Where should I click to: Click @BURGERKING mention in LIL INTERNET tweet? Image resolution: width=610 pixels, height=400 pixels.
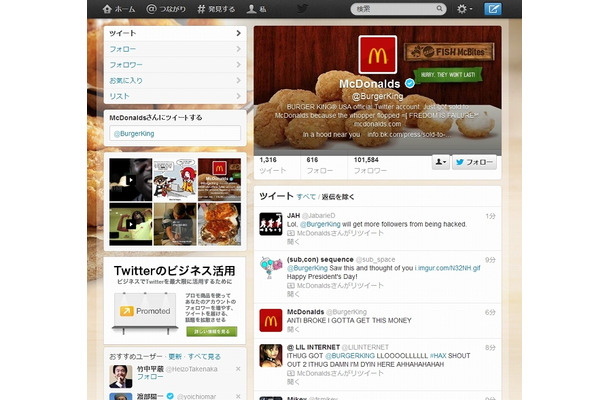tap(350, 356)
